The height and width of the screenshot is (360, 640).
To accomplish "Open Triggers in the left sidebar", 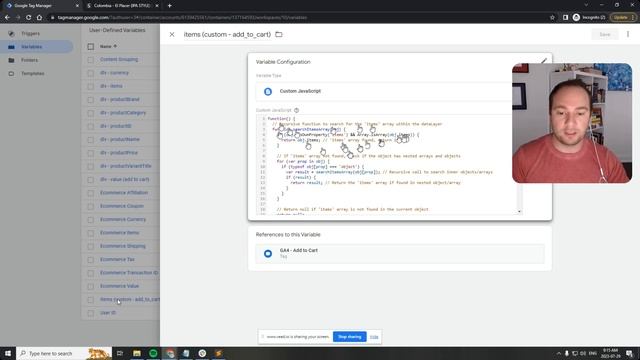I will [x=31, y=33].
